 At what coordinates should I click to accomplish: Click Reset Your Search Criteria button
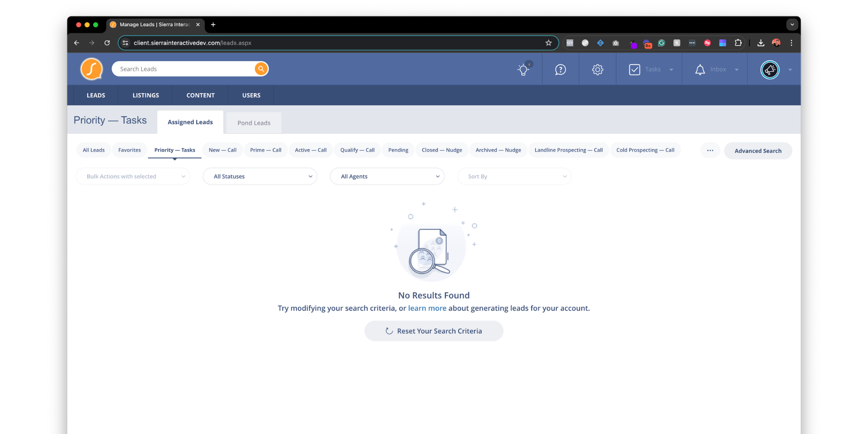coord(434,331)
